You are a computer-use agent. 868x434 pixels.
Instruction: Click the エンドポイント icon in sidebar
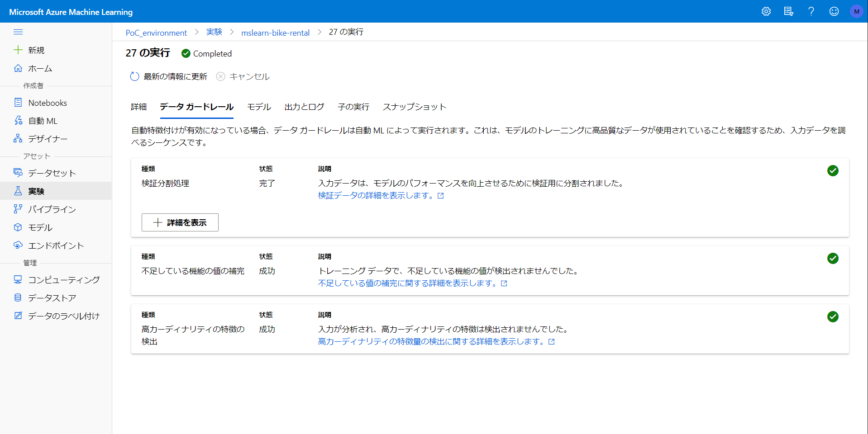pos(18,245)
